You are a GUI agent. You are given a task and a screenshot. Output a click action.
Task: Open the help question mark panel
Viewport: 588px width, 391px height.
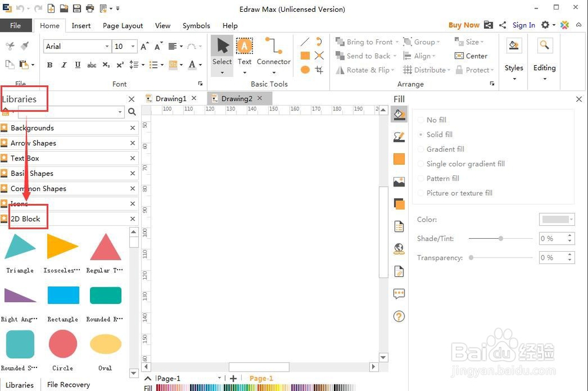coord(399,316)
